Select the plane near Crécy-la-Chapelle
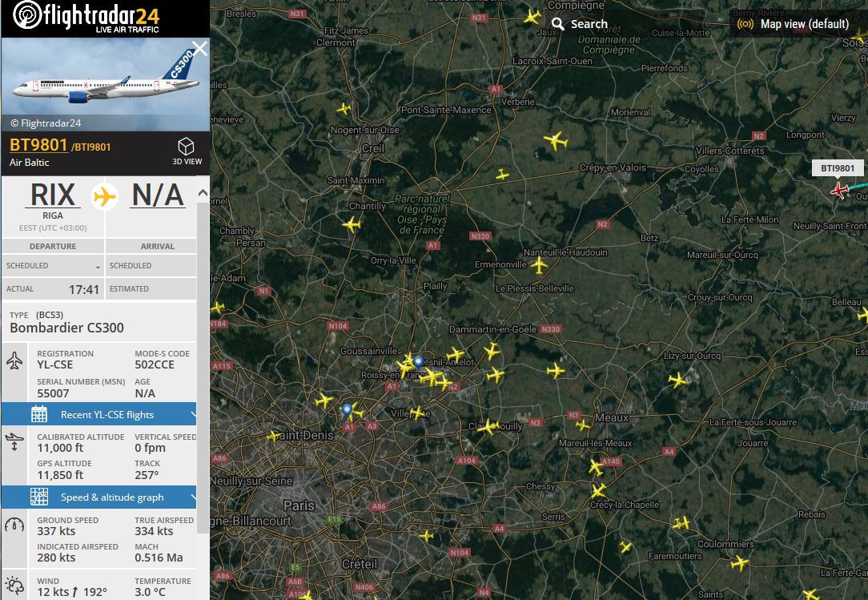Screen dimensions: 868x600 pyautogui.click(x=598, y=491)
